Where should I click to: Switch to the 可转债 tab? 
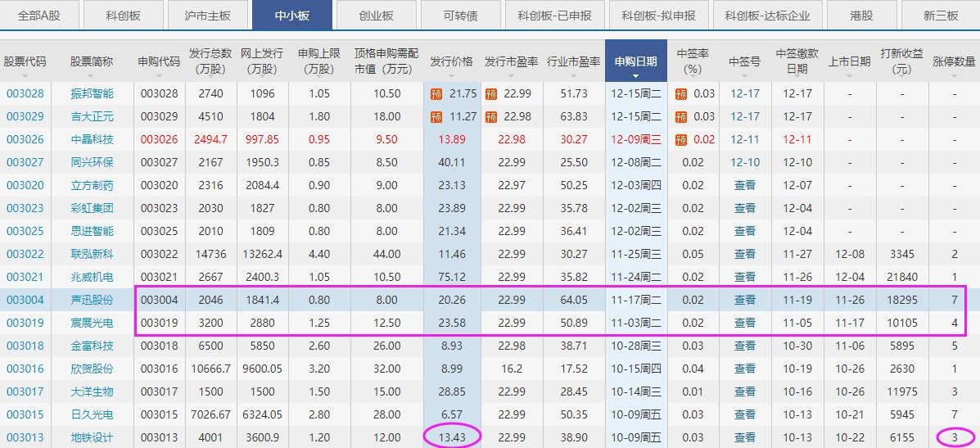point(461,16)
